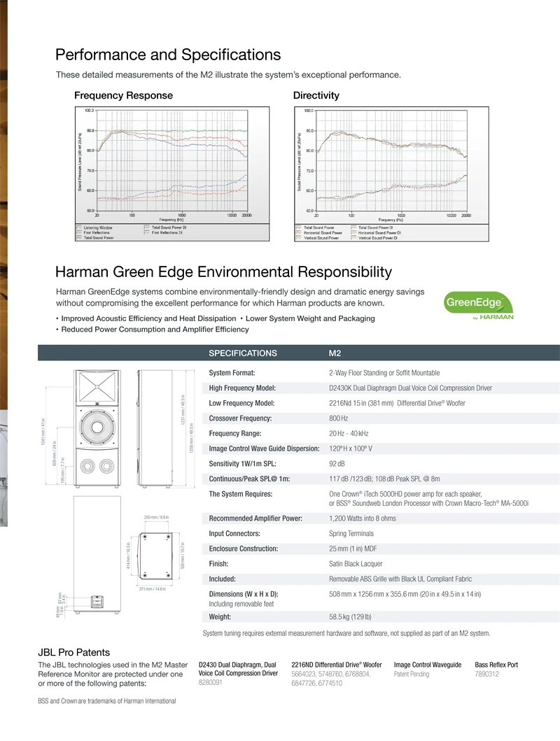Image resolution: width=560 pixels, height=741 pixels.
Task: Click the 800 Hz value
Action: 338,418
